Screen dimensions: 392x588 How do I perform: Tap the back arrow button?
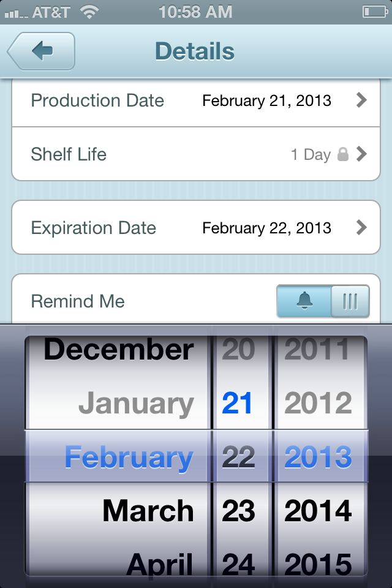coord(41,51)
